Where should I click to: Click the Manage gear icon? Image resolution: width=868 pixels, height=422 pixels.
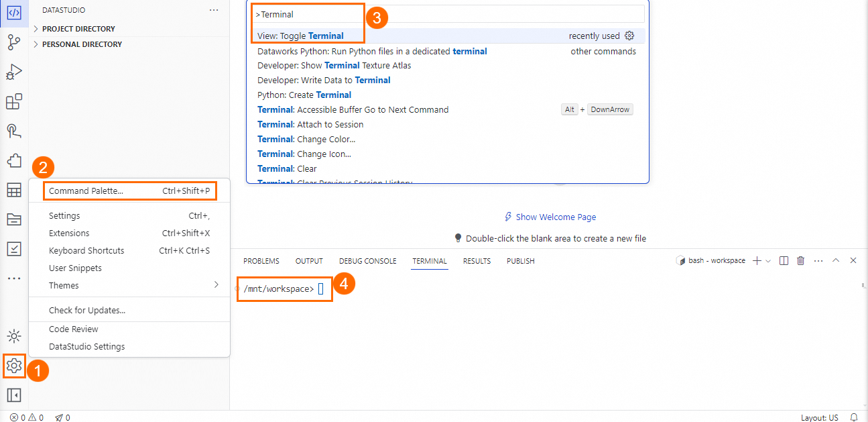tap(14, 366)
